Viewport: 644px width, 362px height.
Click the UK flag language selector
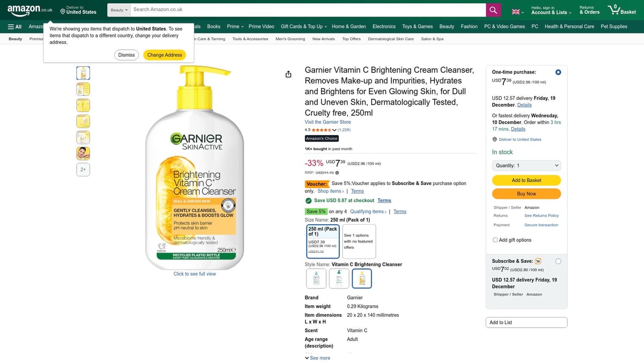click(x=515, y=11)
